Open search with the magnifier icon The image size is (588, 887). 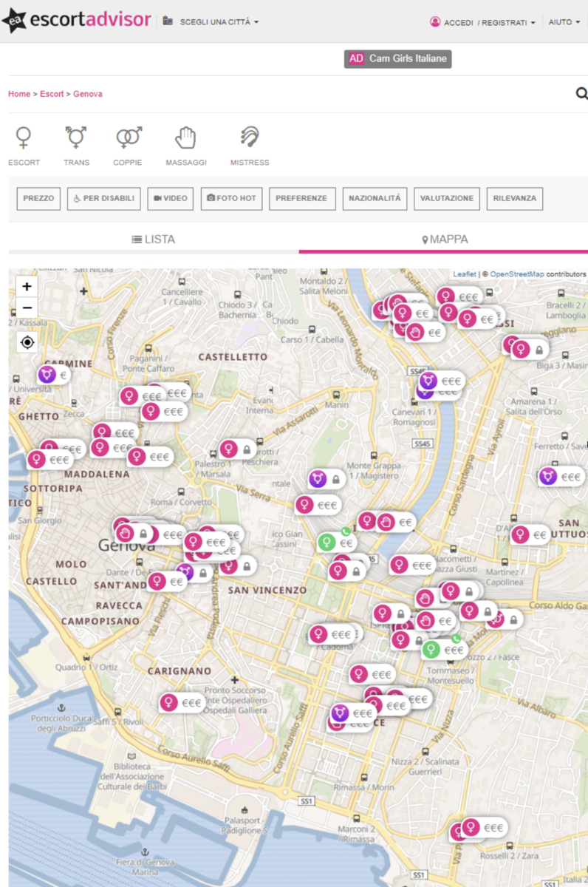click(581, 94)
